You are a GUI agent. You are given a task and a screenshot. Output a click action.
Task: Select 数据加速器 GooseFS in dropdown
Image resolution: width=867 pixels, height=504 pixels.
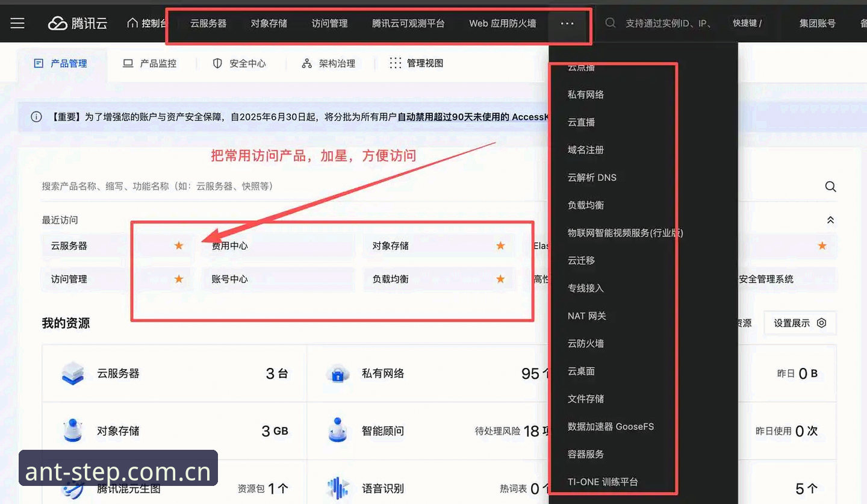(x=611, y=427)
